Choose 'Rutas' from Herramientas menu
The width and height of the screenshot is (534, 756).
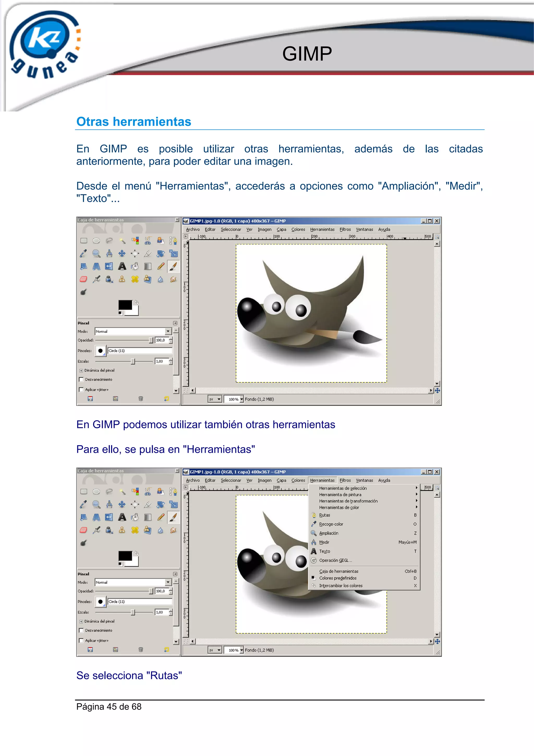click(365, 515)
